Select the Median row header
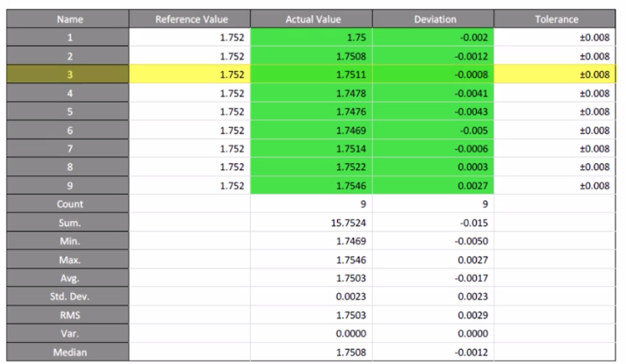Screen dimensions: 626x364 pyautogui.click(x=68, y=353)
